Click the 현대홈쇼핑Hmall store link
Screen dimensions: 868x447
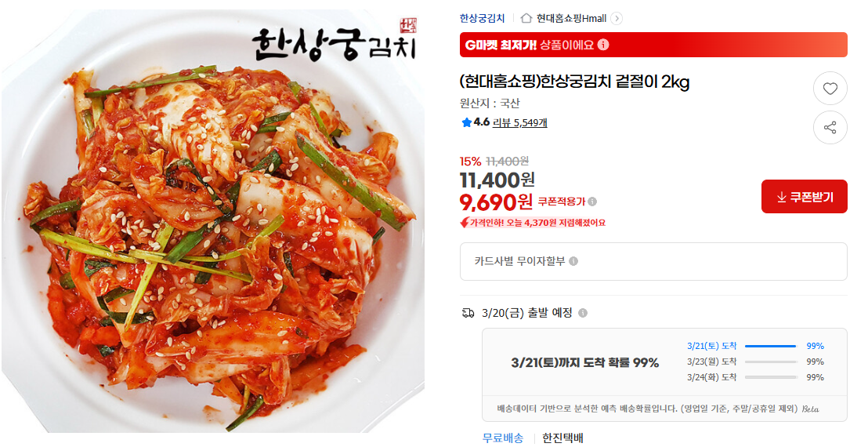[x=571, y=18]
